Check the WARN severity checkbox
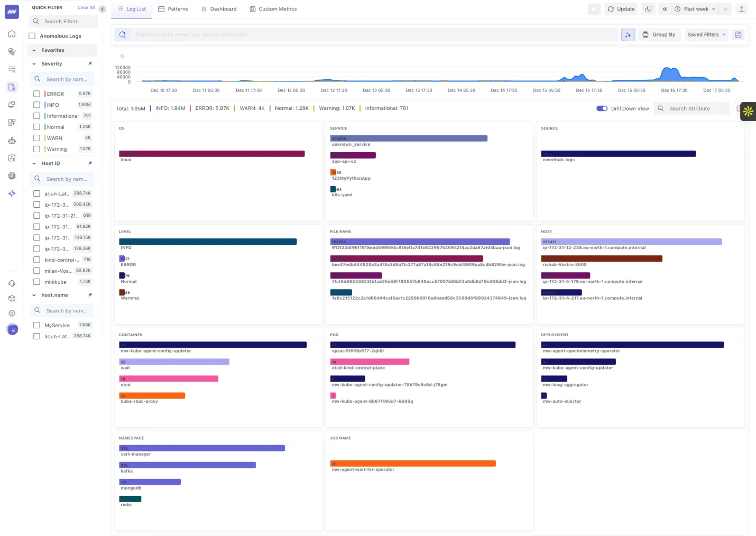 (x=36, y=138)
